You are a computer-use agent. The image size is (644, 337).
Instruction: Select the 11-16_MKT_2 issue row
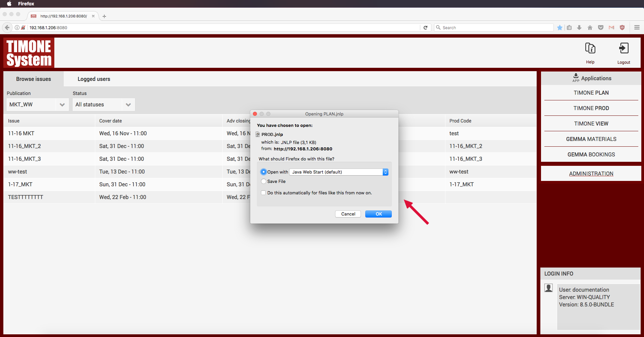coord(270,146)
